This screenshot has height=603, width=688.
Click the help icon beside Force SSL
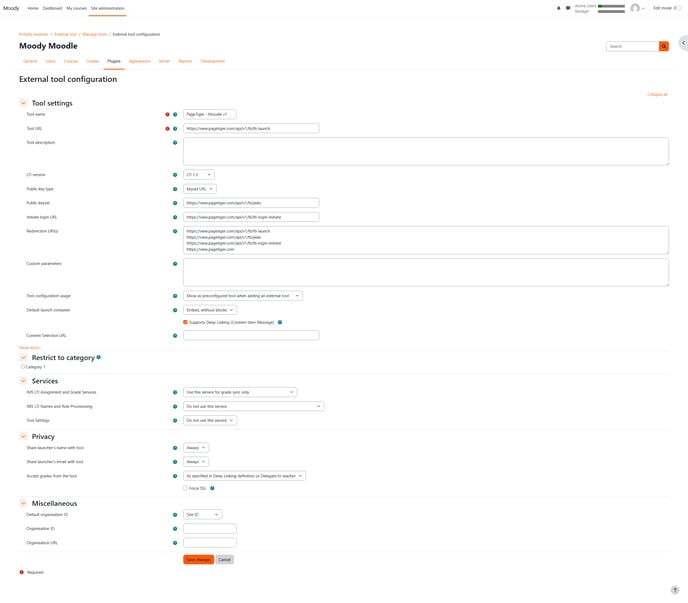(212, 488)
